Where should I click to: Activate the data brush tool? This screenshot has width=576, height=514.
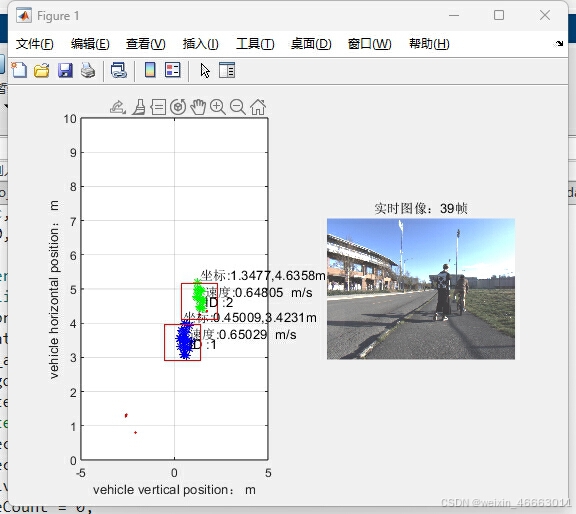tap(139, 107)
